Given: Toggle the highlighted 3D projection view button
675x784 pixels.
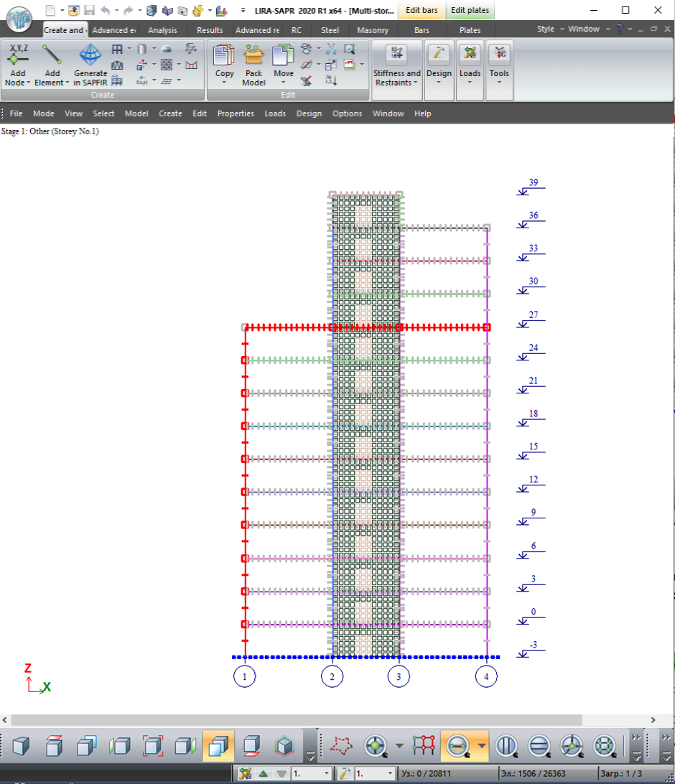Looking at the screenshot, I should click(218, 747).
